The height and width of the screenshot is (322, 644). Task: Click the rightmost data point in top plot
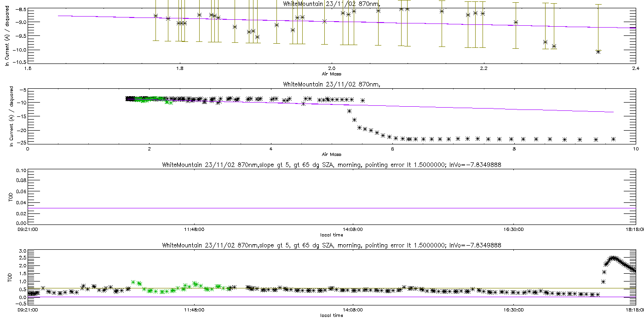click(x=598, y=52)
